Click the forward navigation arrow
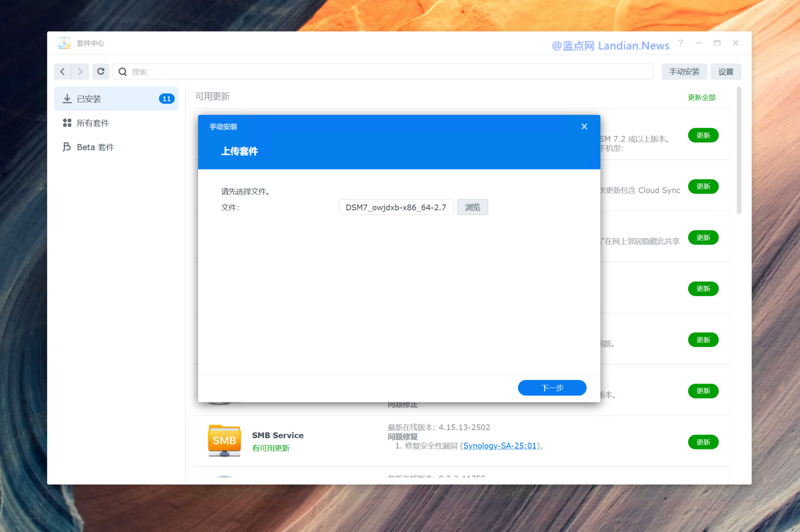 pos(80,71)
